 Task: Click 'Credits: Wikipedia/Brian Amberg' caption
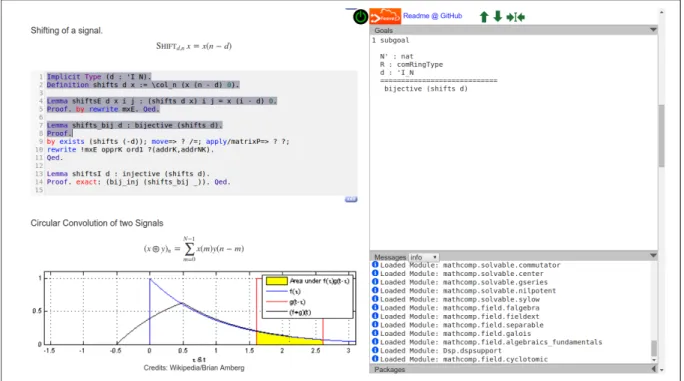pyautogui.click(x=194, y=368)
